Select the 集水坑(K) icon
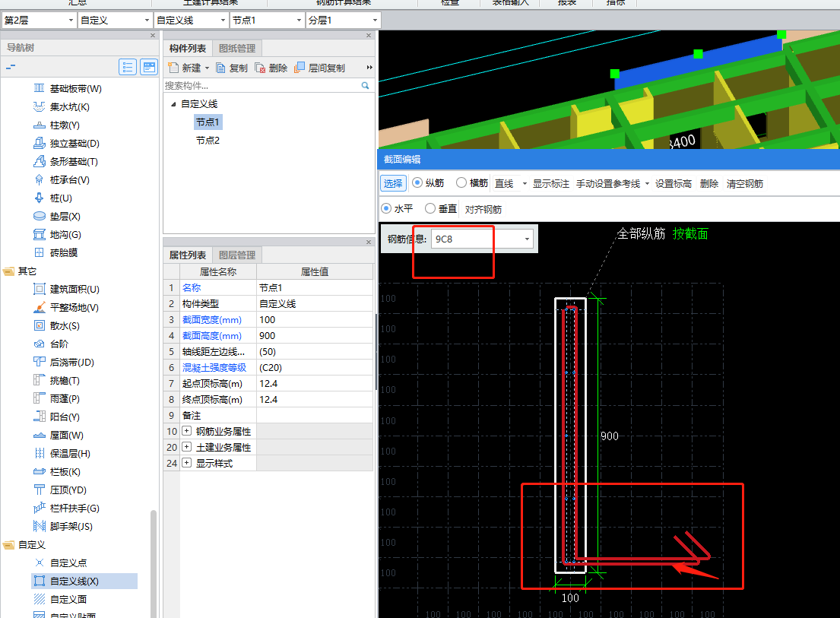The height and width of the screenshot is (618, 840). 39,106
